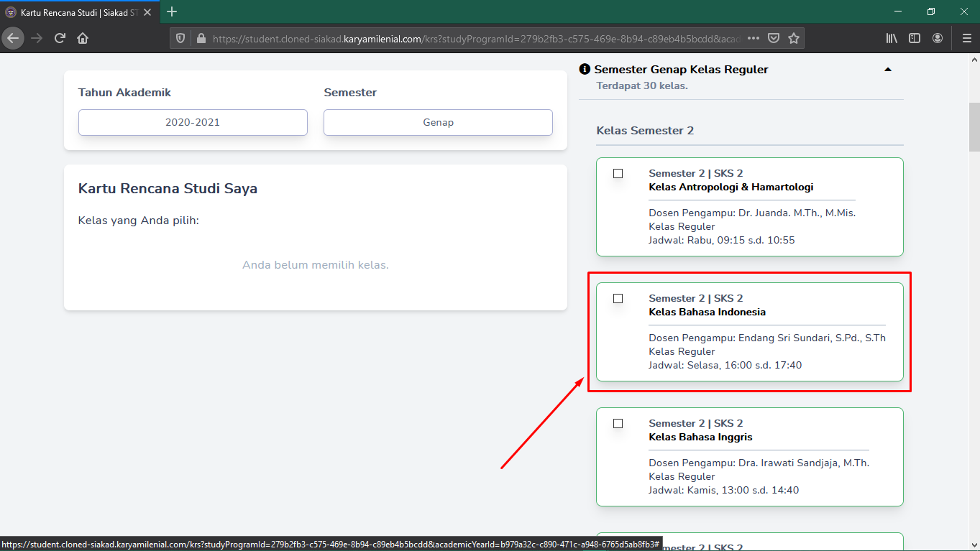This screenshot has width=980, height=551.
Task: Click the Kelas yang Anda pilih label
Action: click(x=139, y=220)
